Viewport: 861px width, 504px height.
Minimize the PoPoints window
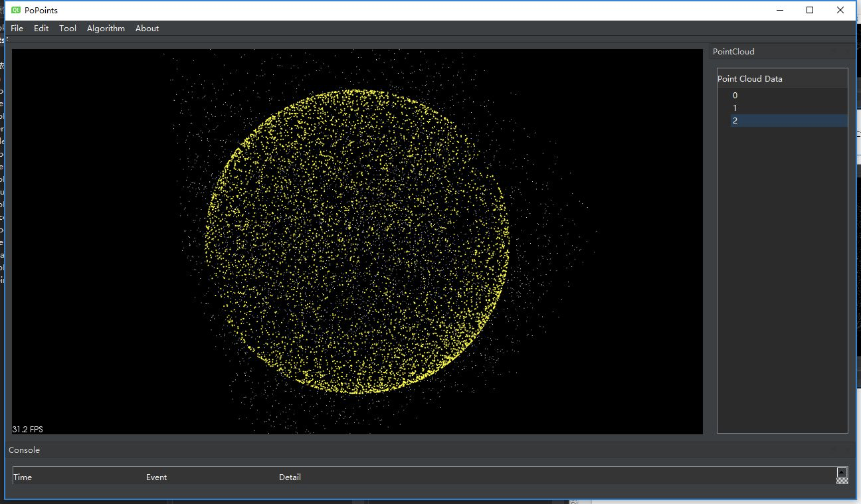click(779, 10)
